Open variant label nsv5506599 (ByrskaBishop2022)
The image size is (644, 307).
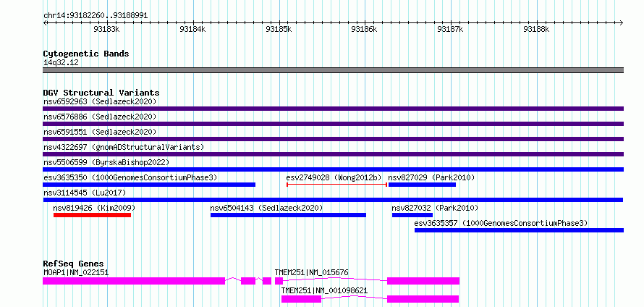[106, 162]
